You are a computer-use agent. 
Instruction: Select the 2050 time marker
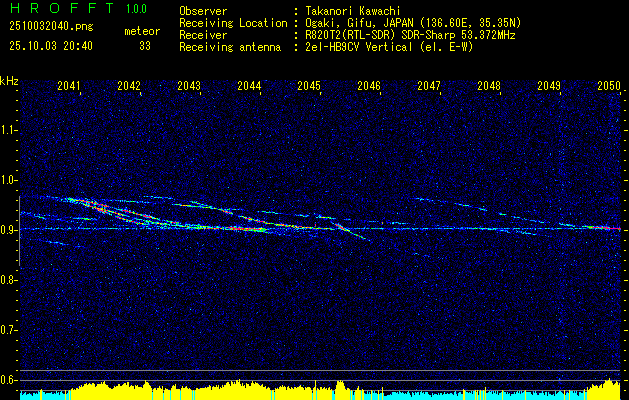click(609, 86)
